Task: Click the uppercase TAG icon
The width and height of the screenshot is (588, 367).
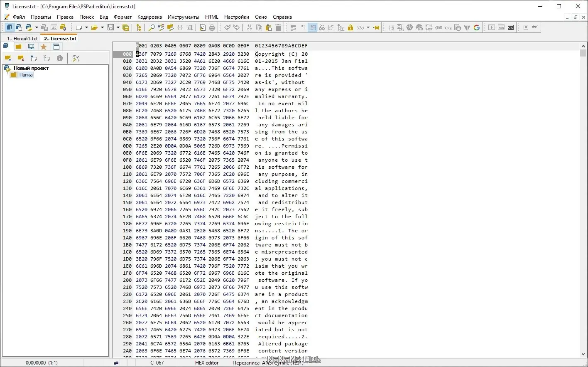Action: [439, 27]
